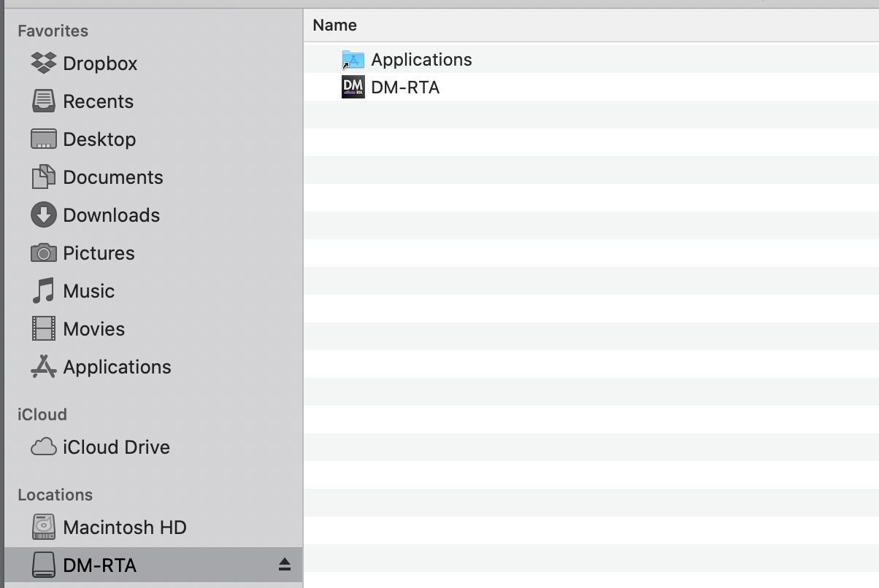Click the Applications alias folder icon in file list
This screenshot has width=879, height=588.
(x=353, y=60)
